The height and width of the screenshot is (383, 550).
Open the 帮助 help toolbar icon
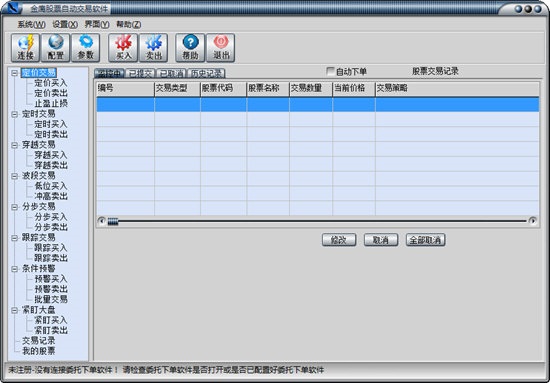[190, 48]
